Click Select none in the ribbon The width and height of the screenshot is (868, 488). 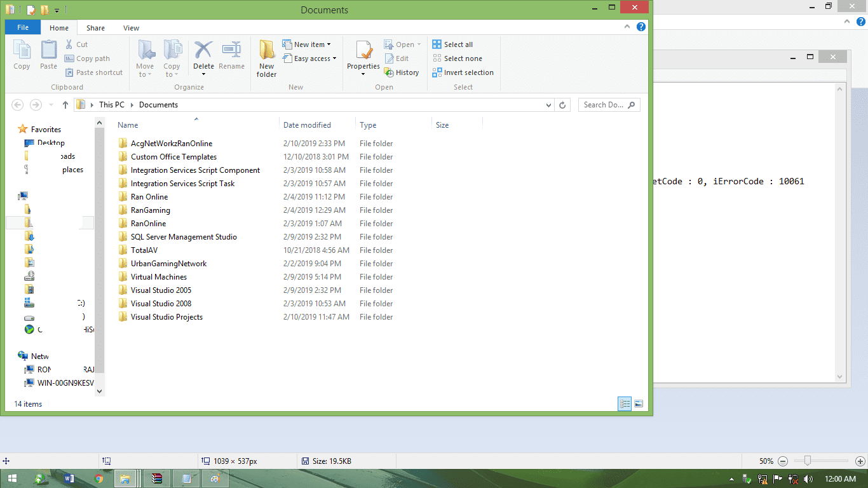457,58
